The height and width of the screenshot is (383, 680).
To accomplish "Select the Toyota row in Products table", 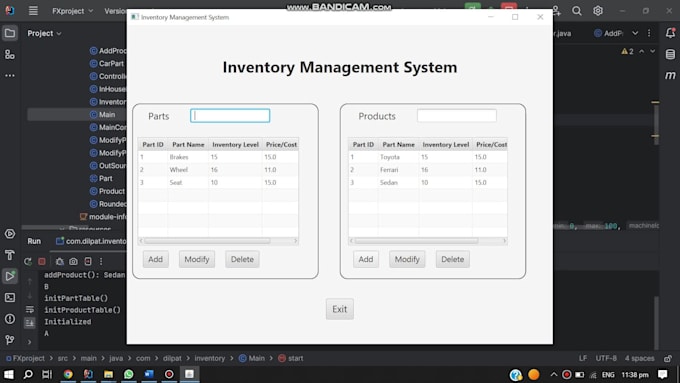I will click(428, 157).
